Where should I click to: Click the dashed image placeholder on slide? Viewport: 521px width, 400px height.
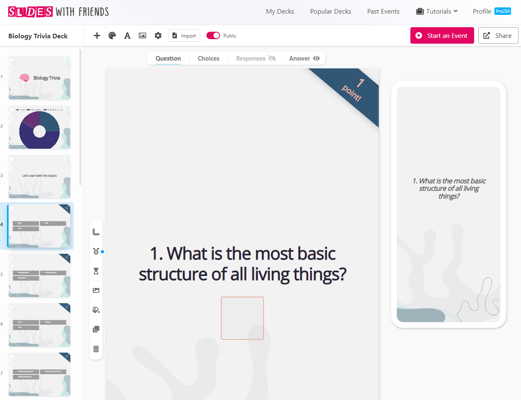click(x=242, y=318)
